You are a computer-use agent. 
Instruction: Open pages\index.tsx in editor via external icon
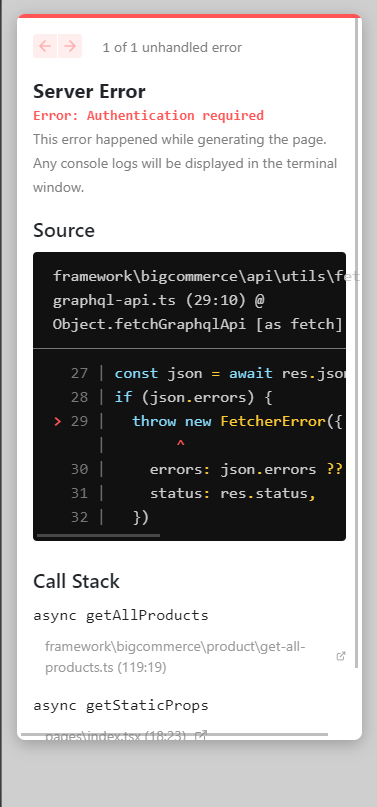[x=201, y=735]
